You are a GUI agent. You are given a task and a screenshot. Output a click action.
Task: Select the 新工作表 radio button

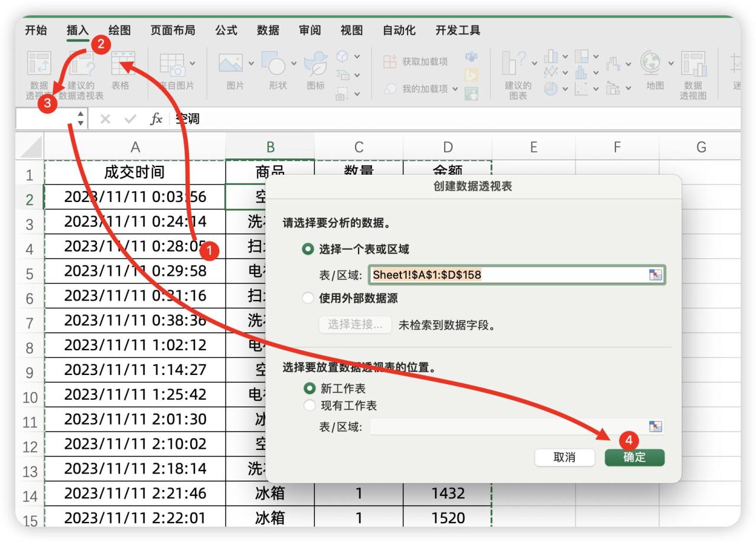(x=309, y=388)
